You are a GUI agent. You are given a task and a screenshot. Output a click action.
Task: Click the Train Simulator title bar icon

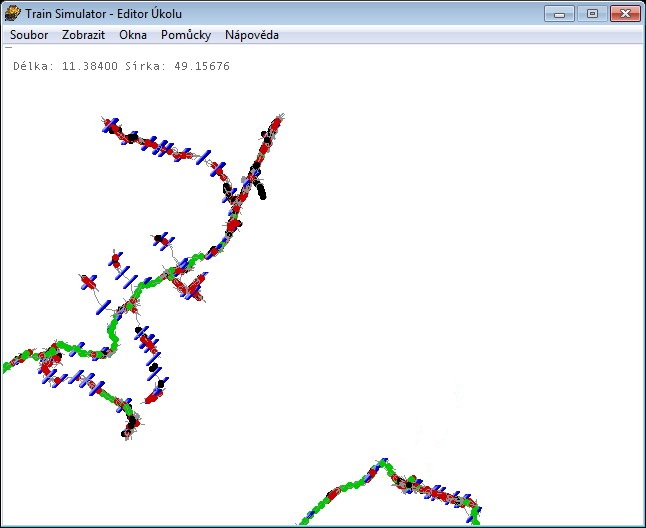coord(12,13)
